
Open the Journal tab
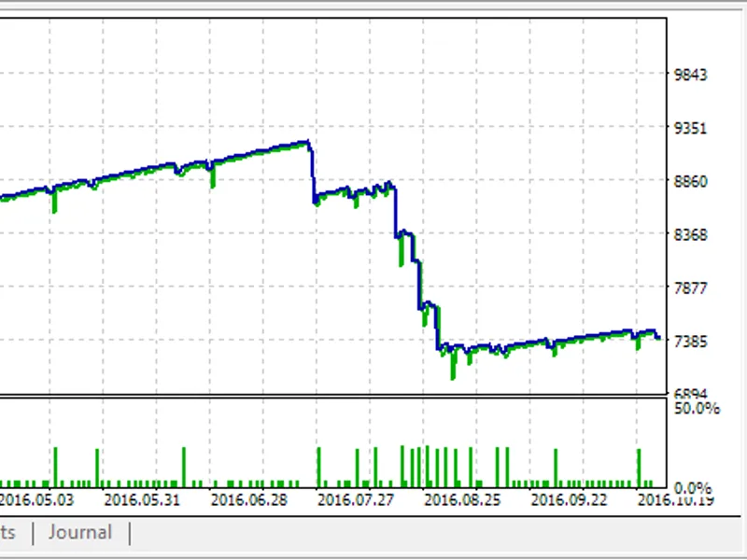80,532
